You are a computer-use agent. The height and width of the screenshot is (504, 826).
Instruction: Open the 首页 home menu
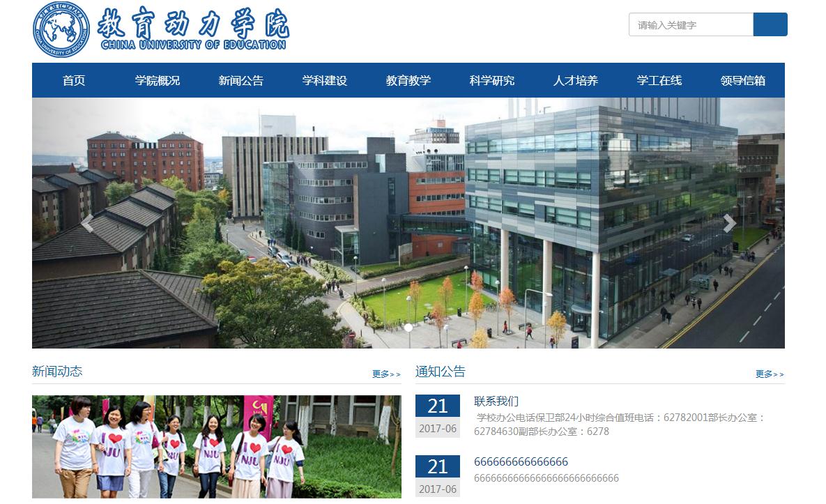[74, 80]
